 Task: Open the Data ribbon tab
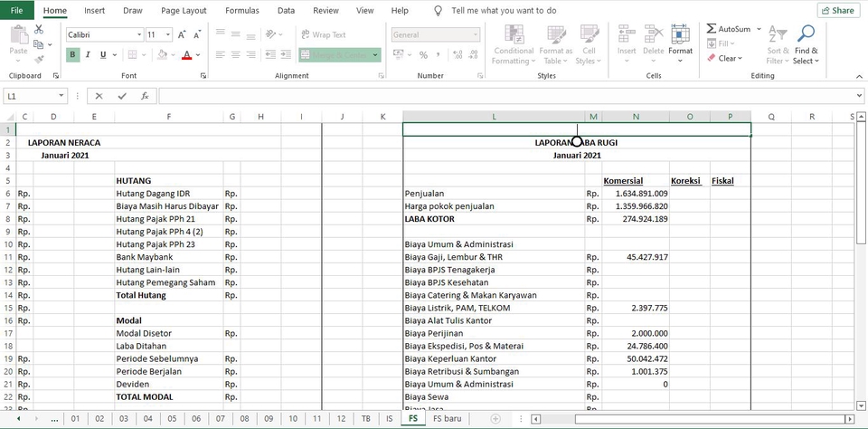(x=287, y=11)
